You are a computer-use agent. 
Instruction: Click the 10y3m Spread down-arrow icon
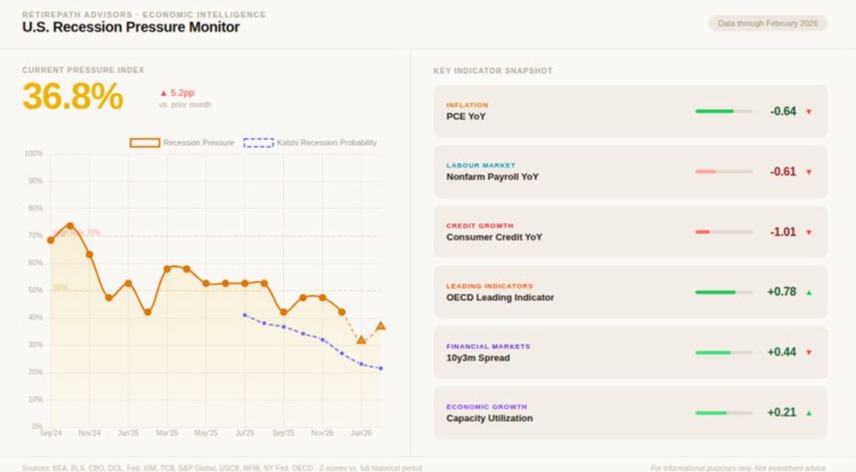809,352
